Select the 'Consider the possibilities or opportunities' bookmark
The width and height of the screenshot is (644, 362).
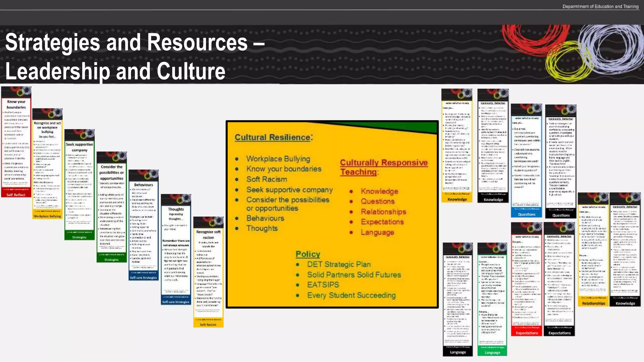[112, 207]
